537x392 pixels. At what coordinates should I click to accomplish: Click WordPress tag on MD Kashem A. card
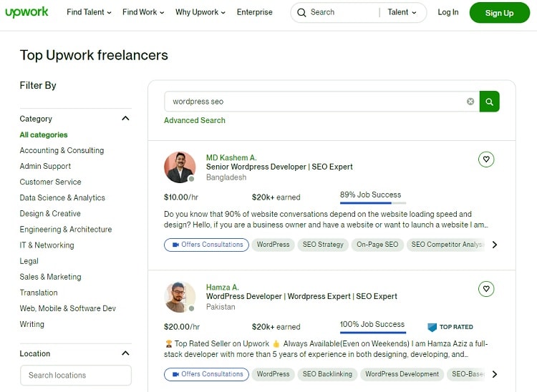[x=274, y=245]
